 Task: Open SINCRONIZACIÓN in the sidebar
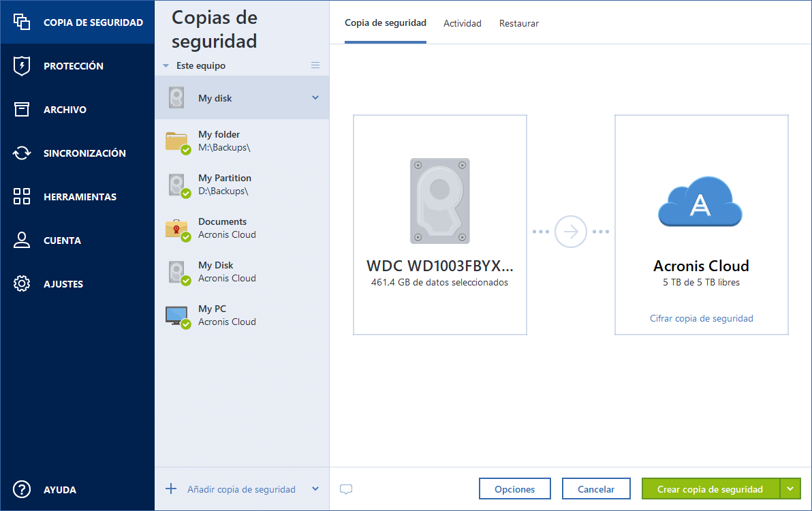point(77,153)
